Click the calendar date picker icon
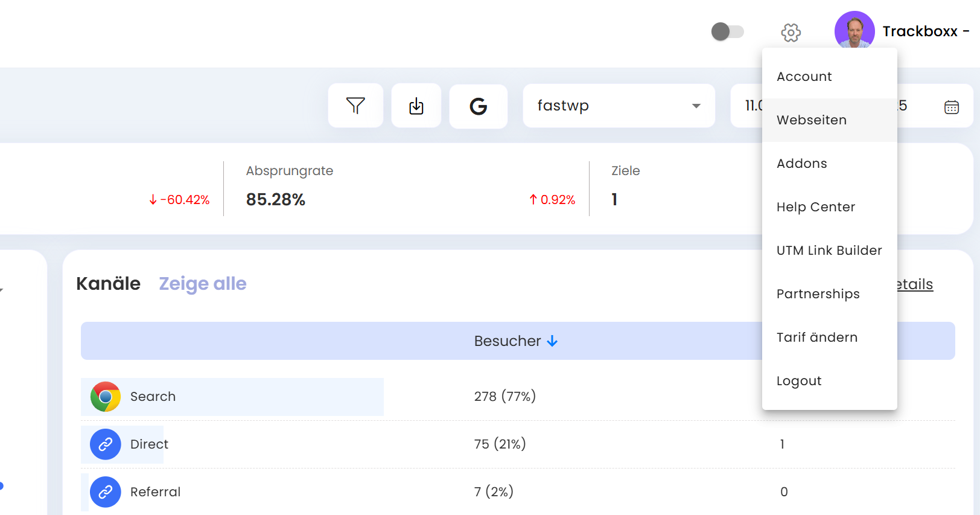Viewport: 980px width, 515px height. 951,107
